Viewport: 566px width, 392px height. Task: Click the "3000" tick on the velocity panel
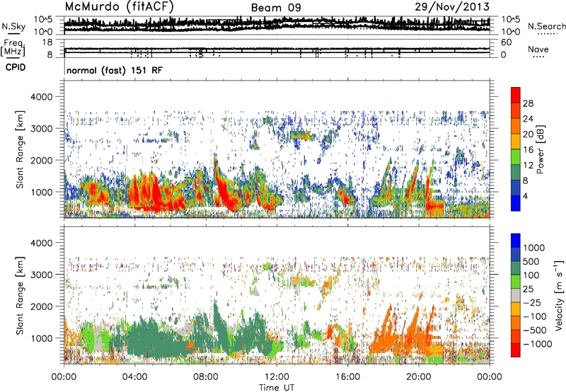41,275
